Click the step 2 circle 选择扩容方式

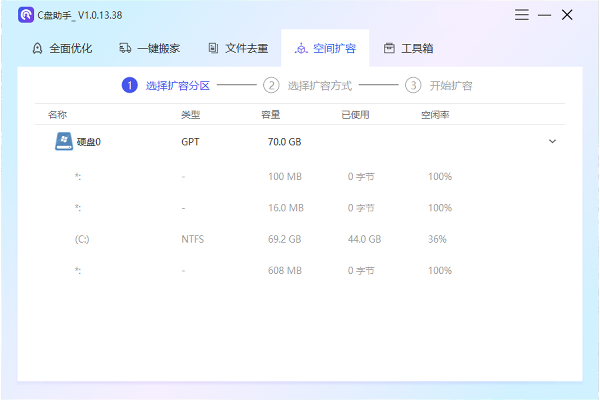tap(271, 86)
